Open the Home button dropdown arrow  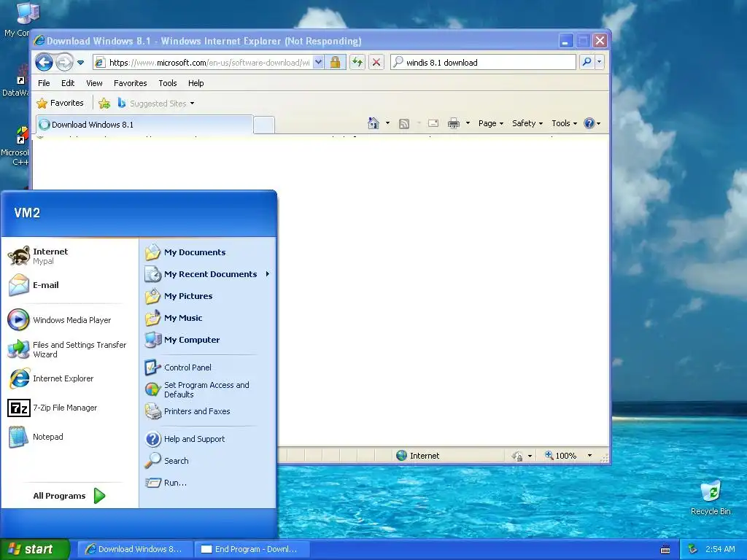(x=387, y=123)
